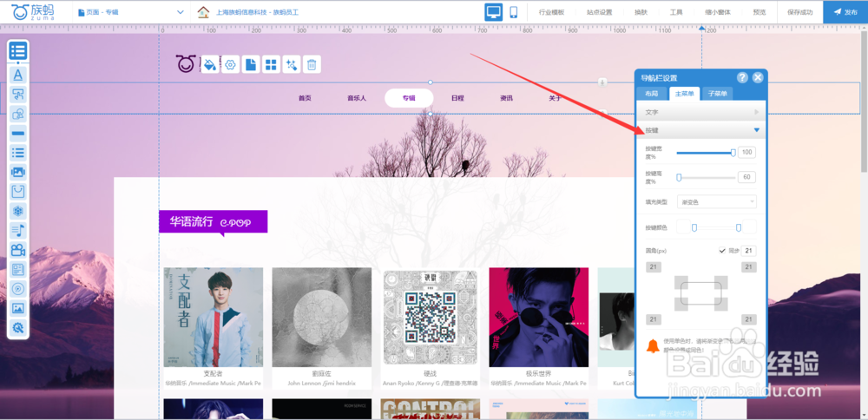Delete component with trash icon
Screen dimensions: 868x420
point(312,64)
